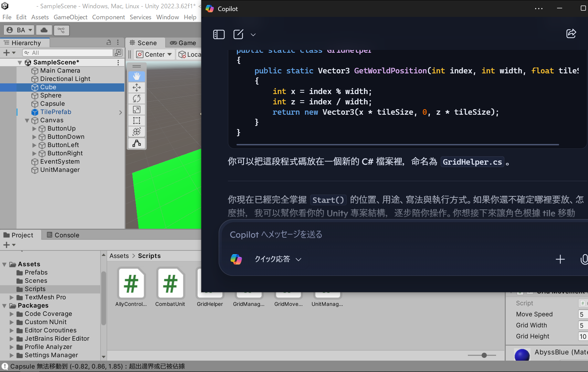Click the Unity cloud button
The image size is (588, 372).
(44, 30)
